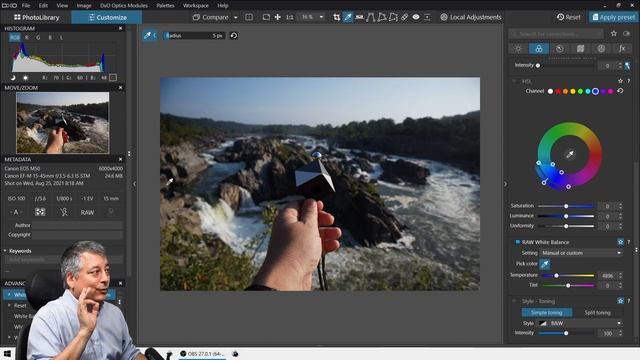Screen dimensions: 640x360
Task: Show the Local adjustments palette filter
Action: (x=601, y=49)
